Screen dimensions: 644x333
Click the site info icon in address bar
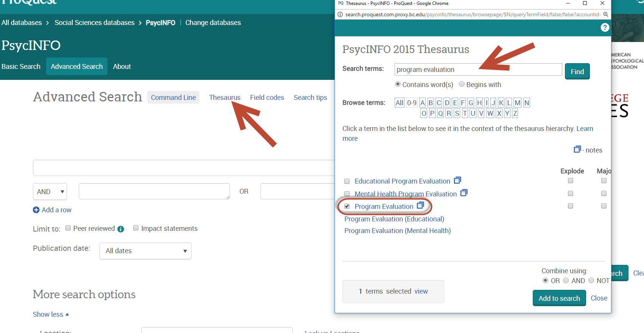[x=340, y=14]
